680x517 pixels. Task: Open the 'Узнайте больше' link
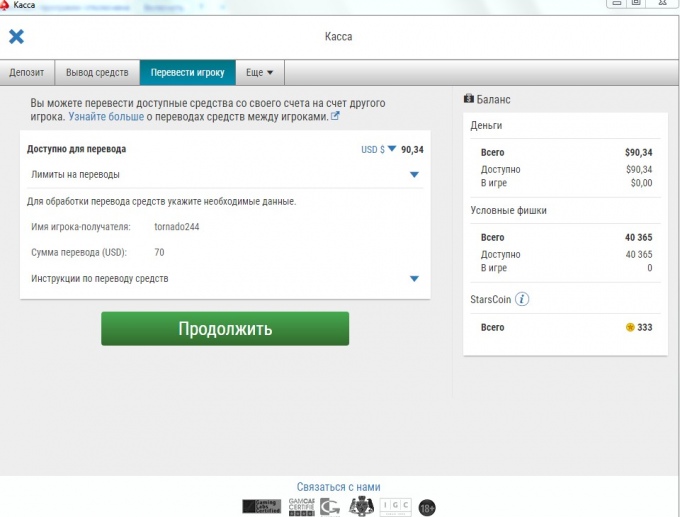pyautogui.click(x=106, y=117)
